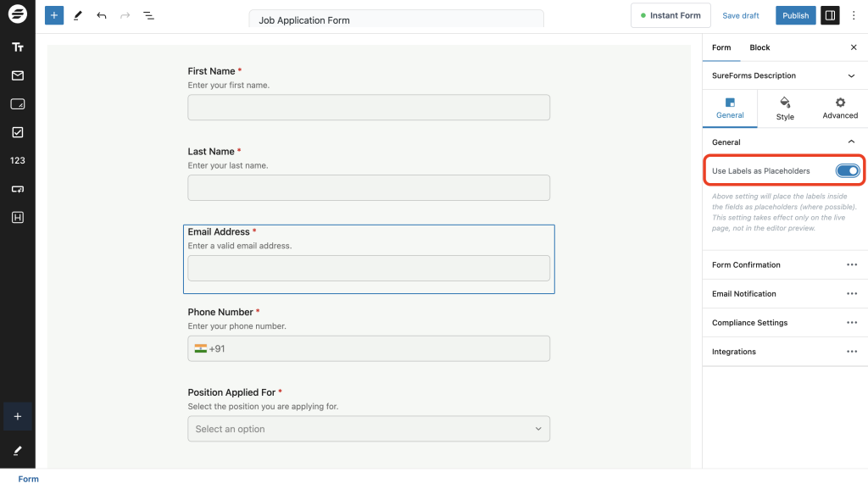
Task: Click the Checkbox field icon in sidebar
Action: (17, 131)
